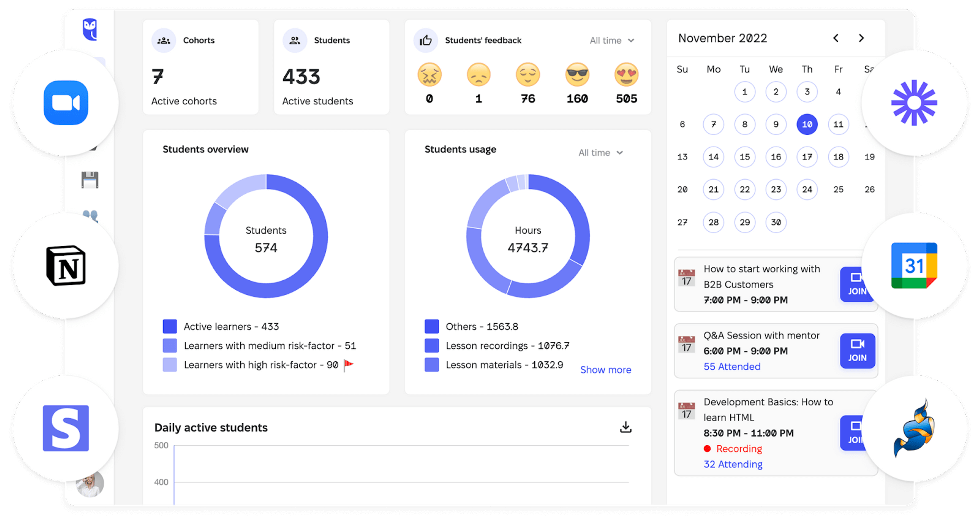Open the 55 Attended link
980x521 pixels.
pyautogui.click(x=732, y=366)
